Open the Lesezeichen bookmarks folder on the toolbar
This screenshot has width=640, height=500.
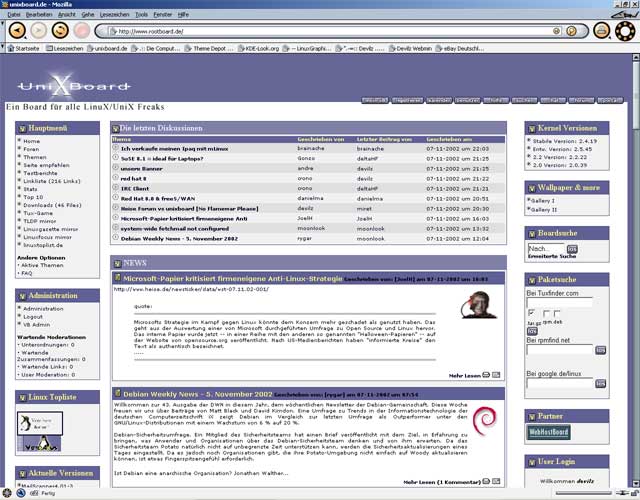tap(64, 49)
